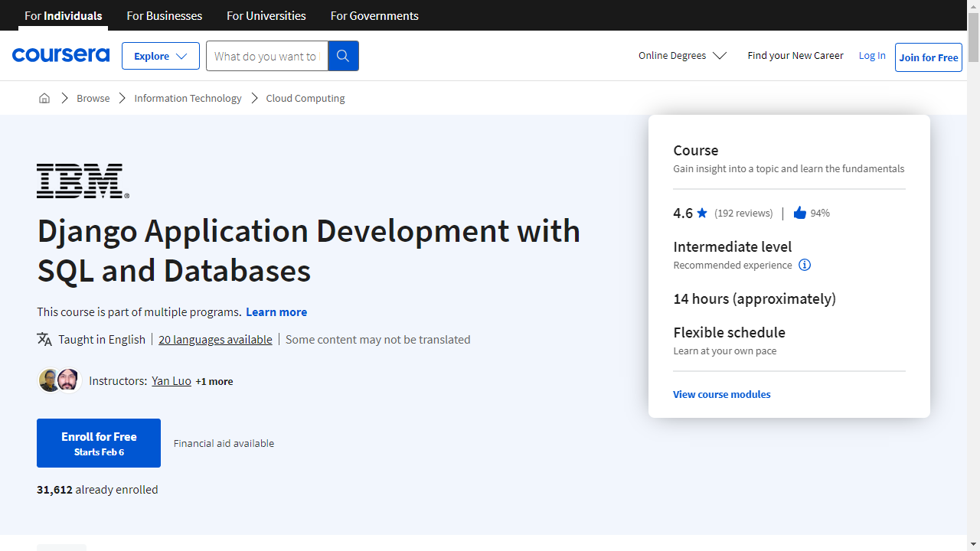Open the Browse breadcrumb

(x=93, y=98)
